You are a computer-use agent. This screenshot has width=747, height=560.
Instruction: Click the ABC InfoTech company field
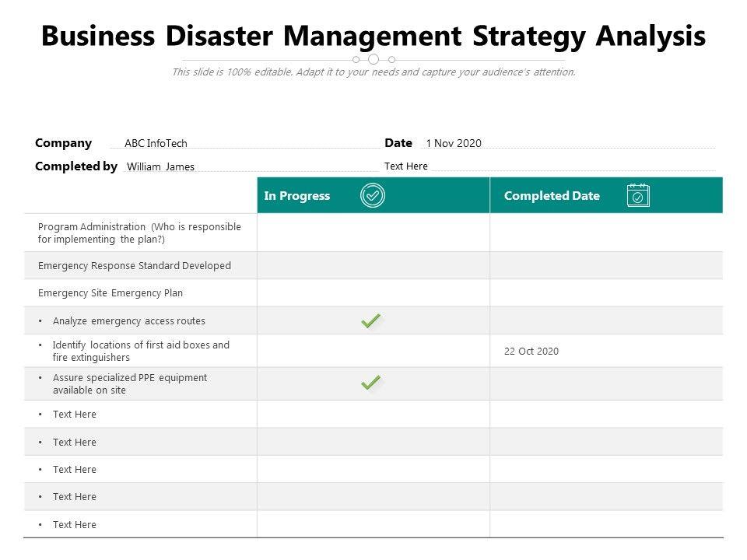(x=156, y=143)
